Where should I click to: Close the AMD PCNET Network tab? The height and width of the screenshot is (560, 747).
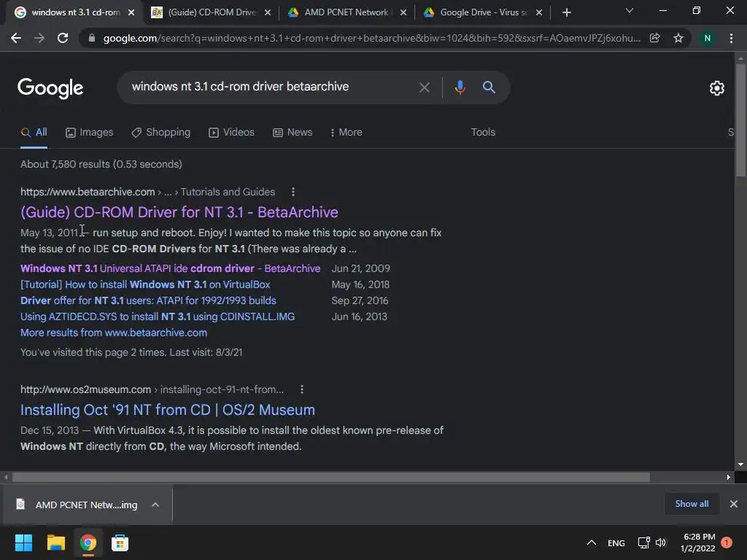(x=403, y=12)
